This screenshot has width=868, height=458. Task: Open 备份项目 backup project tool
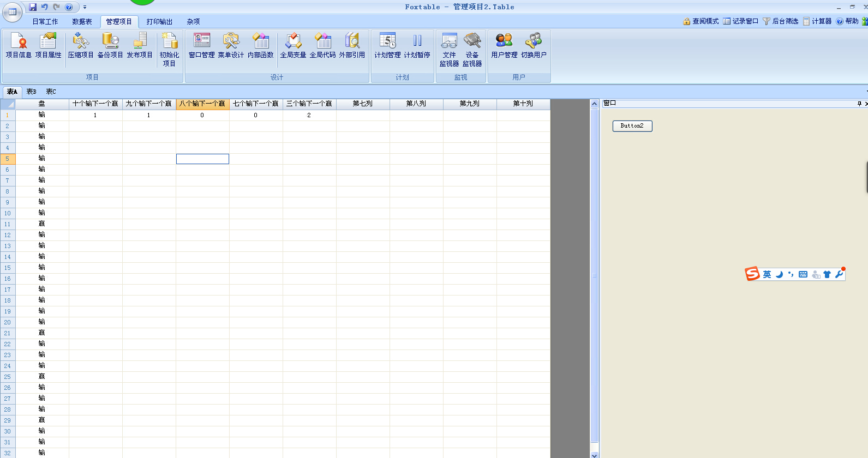[x=110, y=45]
